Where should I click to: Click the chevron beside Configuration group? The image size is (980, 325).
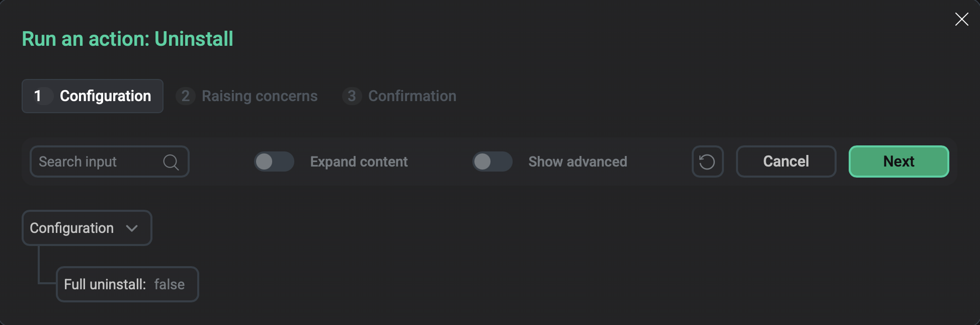pos(132,228)
